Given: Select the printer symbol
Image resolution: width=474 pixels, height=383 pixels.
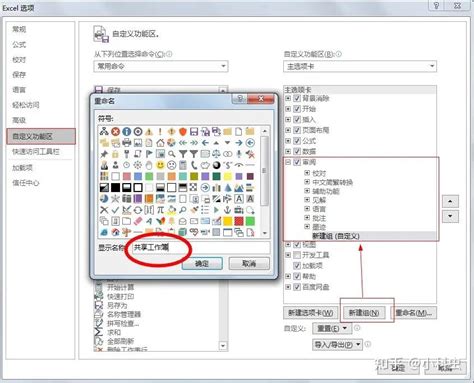Looking at the screenshot, I should 127,143.
